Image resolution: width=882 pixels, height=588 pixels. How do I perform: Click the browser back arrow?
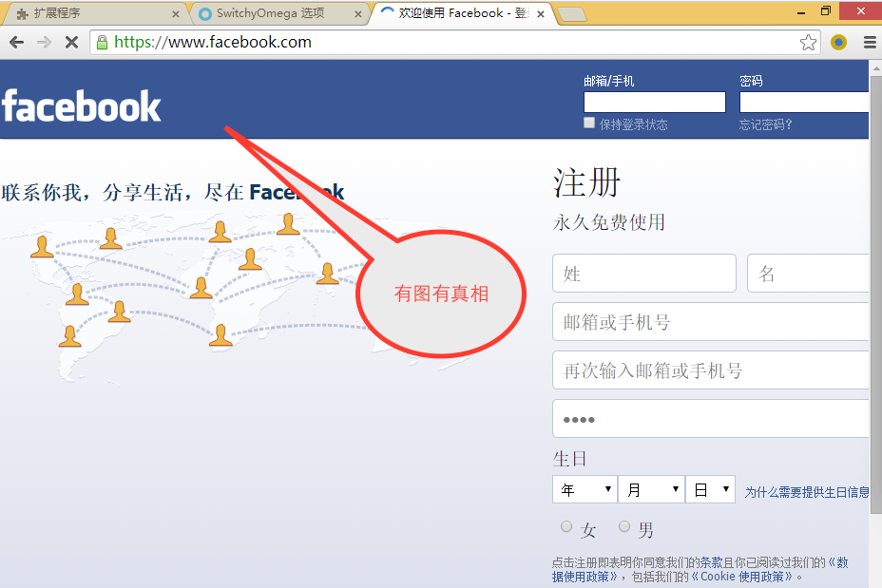pyautogui.click(x=17, y=42)
